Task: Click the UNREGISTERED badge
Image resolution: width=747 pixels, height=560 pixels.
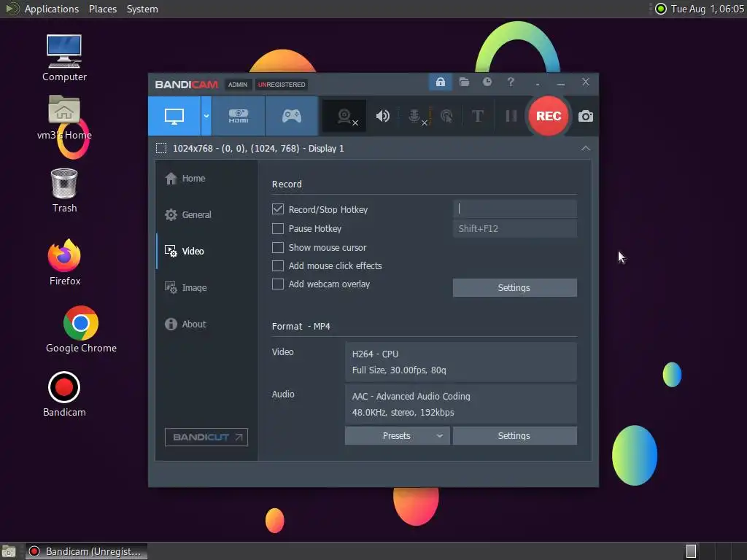Action: tap(282, 85)
